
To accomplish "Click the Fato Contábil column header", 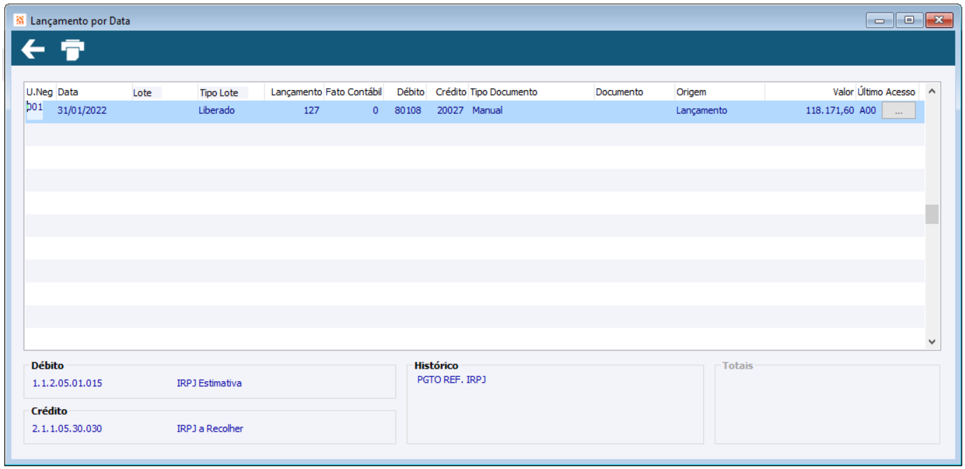I will coord(353,92).
